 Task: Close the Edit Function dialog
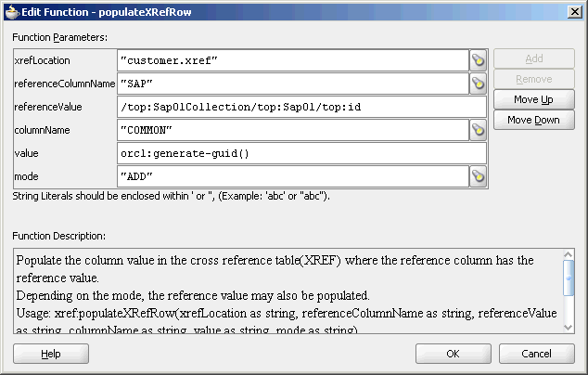pyautogui.click(x=575, y=12)
